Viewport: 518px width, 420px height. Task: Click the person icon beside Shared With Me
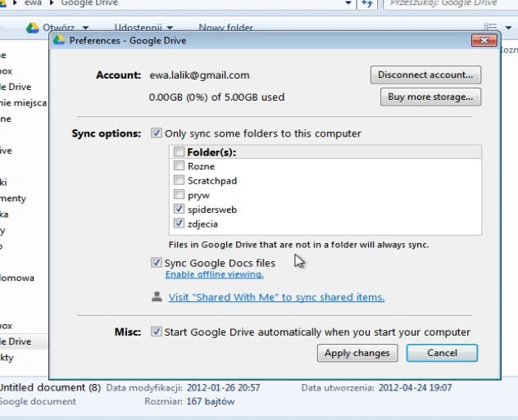pos(157,296)
